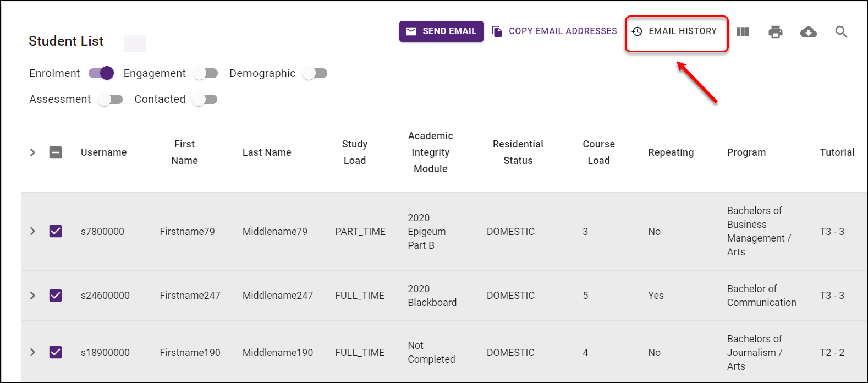Click the select-all header checkbox
The height and width of the screenshot is (383, 868).
pos(56,152)
